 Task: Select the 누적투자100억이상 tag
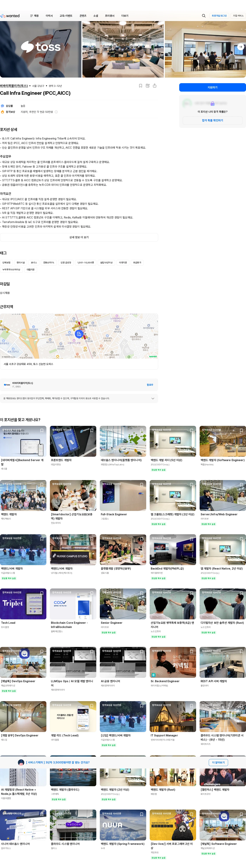click(11, 270)
